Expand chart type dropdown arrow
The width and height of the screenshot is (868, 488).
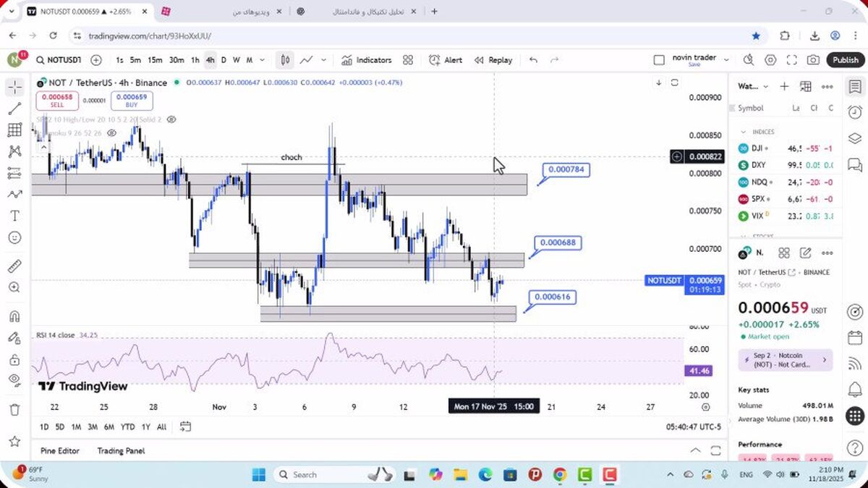(x=323, y=60)
